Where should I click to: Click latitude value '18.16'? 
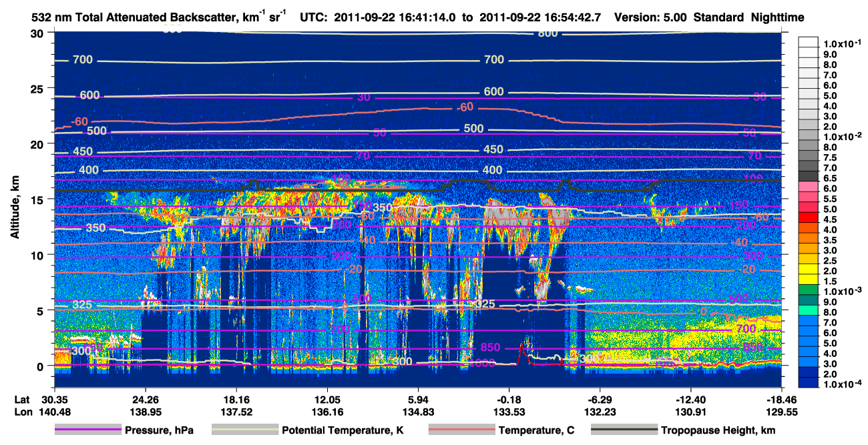tap(235, 399)
